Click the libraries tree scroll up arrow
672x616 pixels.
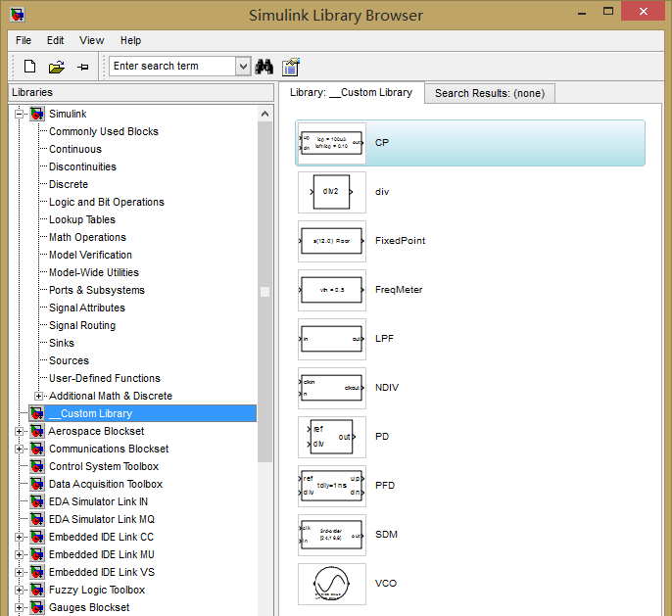click(x=264, y=114)
